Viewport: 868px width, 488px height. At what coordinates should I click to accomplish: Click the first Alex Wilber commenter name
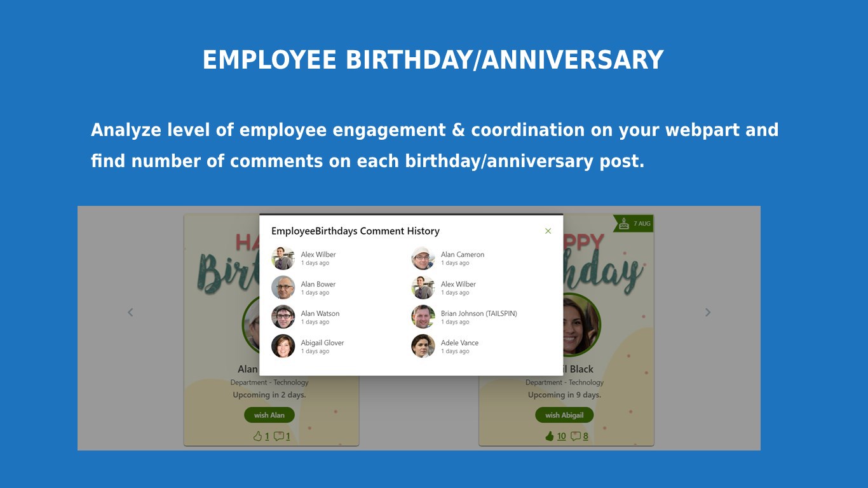[x=318, y=255]
